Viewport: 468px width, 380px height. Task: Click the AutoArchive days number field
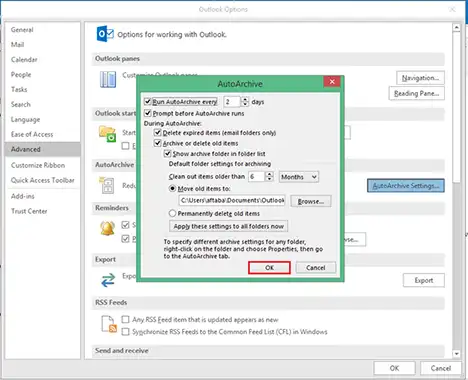click(232, 101)
